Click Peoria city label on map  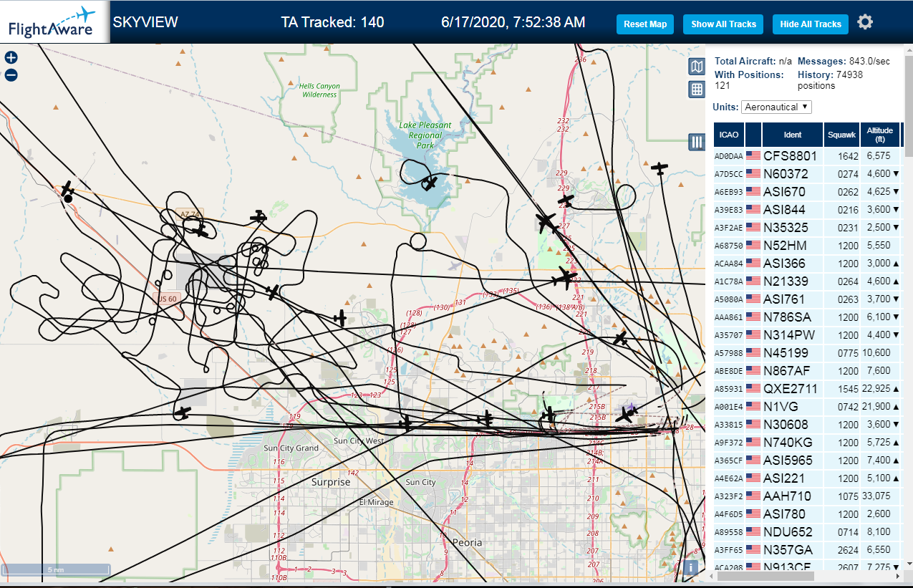[x=467, y=542]
